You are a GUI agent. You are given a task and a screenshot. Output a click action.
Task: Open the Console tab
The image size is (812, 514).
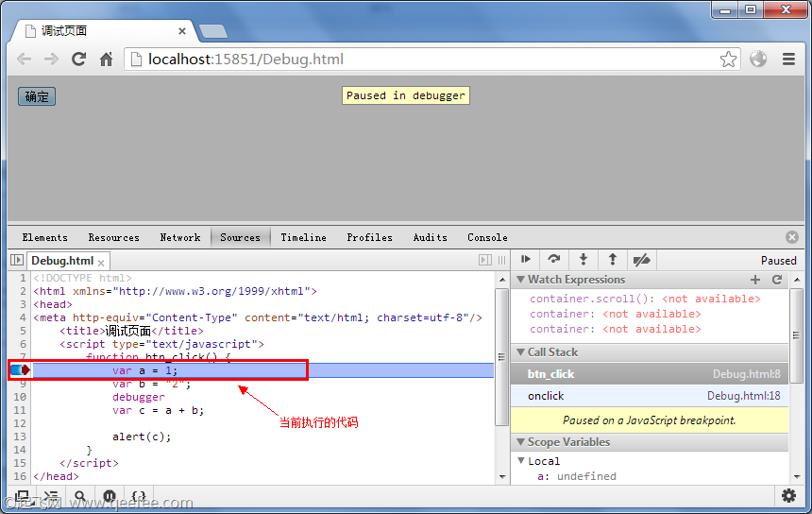coord(487,237)
